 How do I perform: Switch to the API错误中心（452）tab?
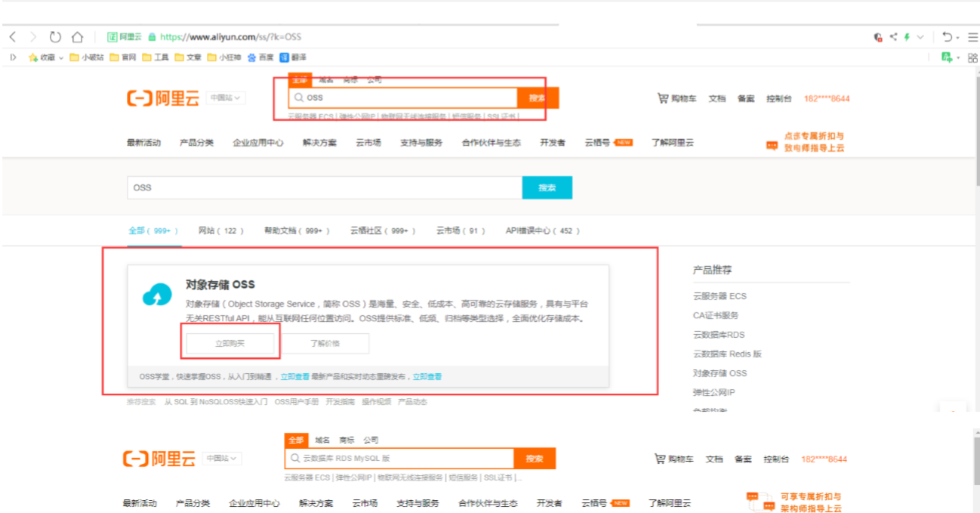click(x=544, y=231)
